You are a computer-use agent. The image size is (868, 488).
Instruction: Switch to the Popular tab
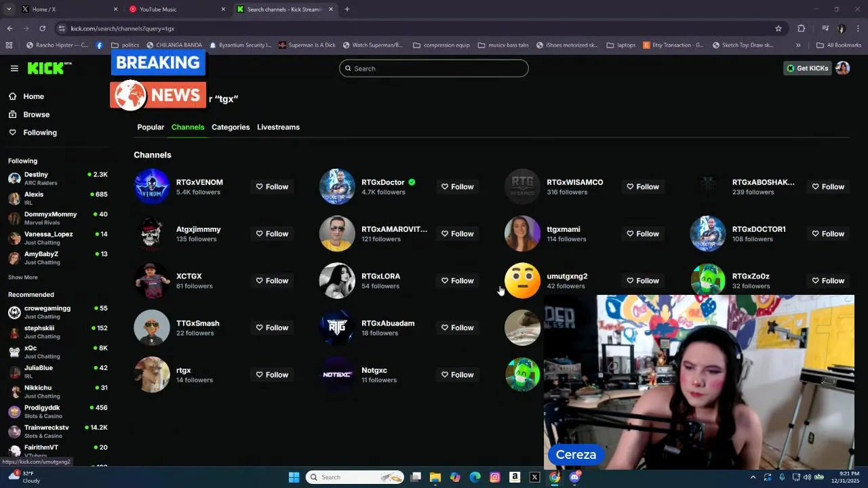[x=151, y=127]
